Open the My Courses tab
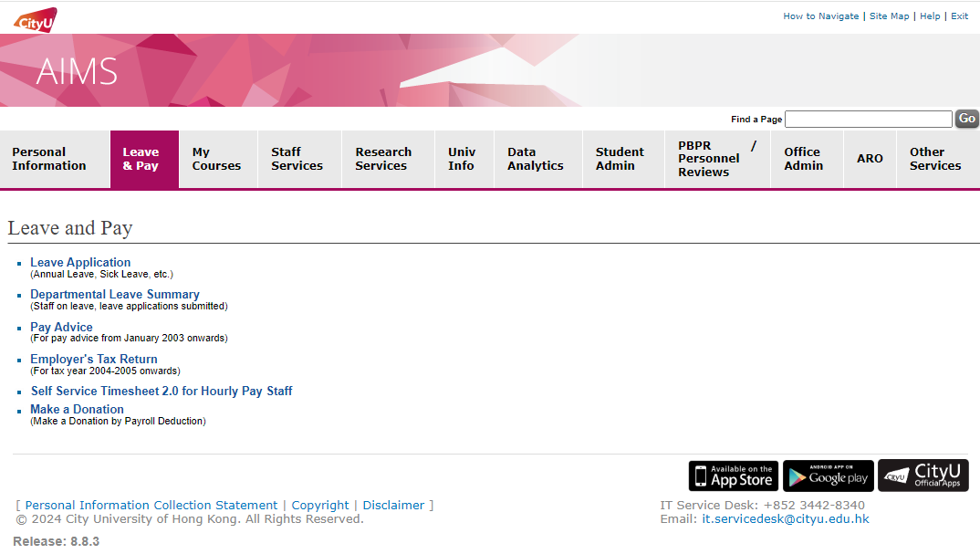The image size is (980, 554). 216,159
